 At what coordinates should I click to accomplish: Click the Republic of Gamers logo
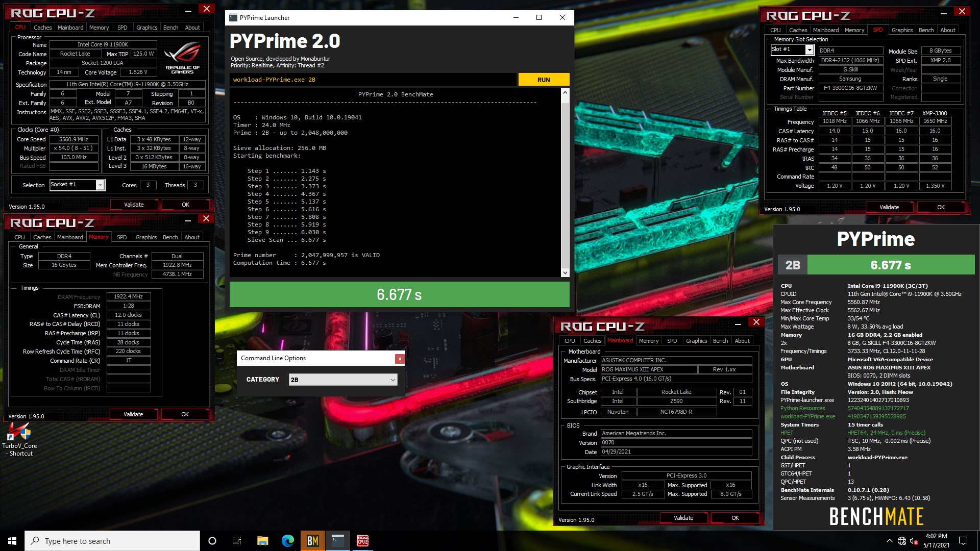coord(182,59)
